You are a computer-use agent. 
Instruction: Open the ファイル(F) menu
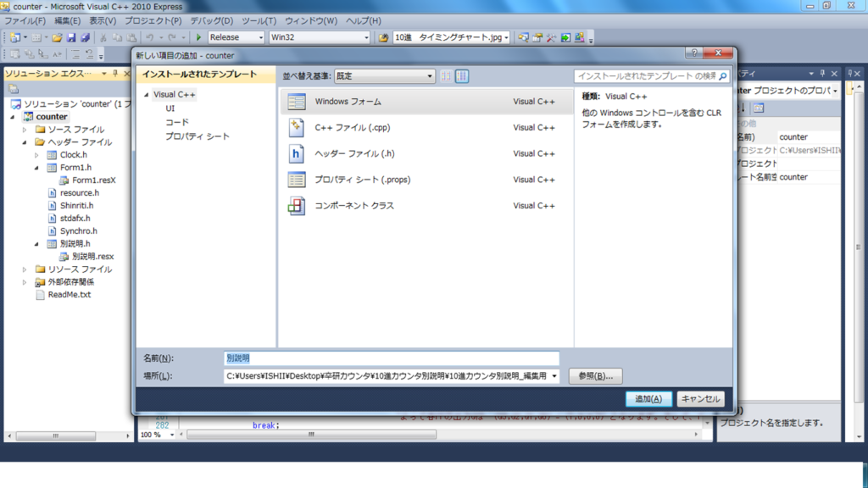click(25, 21)
